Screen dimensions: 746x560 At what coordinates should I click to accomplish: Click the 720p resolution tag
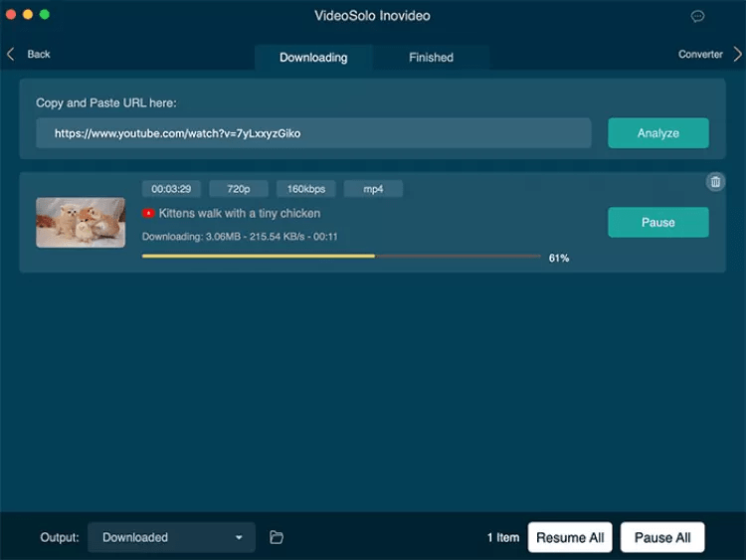pyautogui.click(x=239, y=189)
